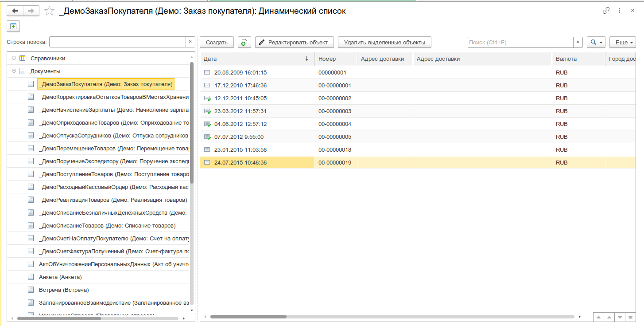644x326 pixels.
Task: Sort by the Дата column header
Action: pos(257,59)
